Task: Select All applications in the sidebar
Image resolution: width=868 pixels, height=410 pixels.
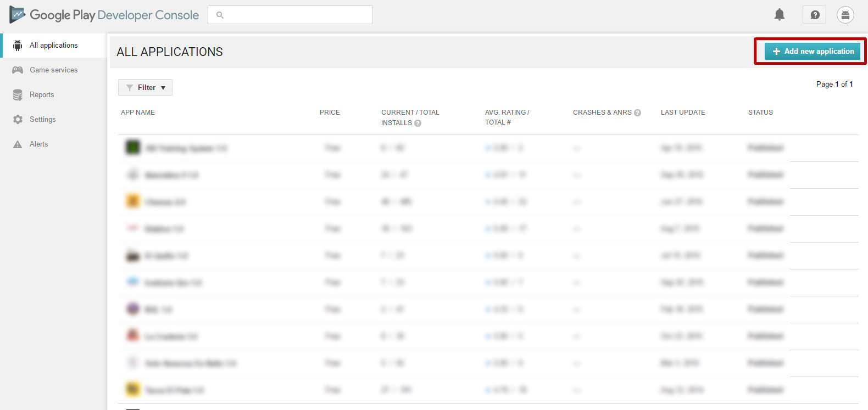Action: click(x=53, y=46)
